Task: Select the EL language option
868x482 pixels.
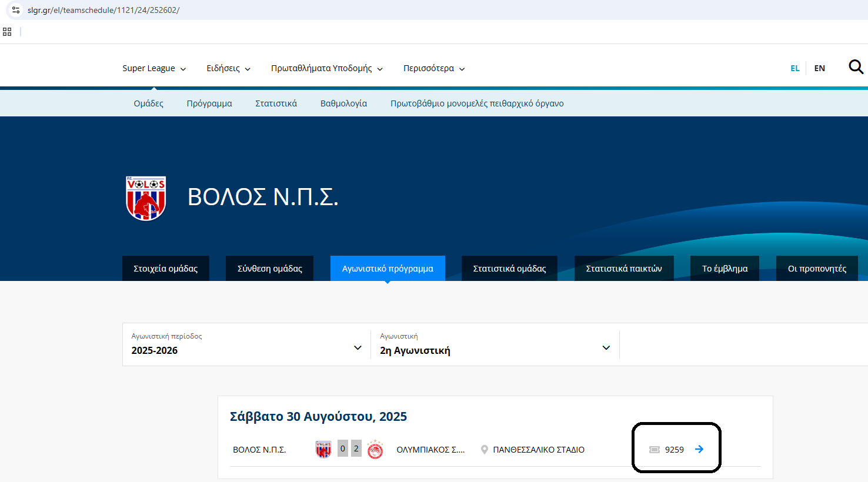Action: 794,68
